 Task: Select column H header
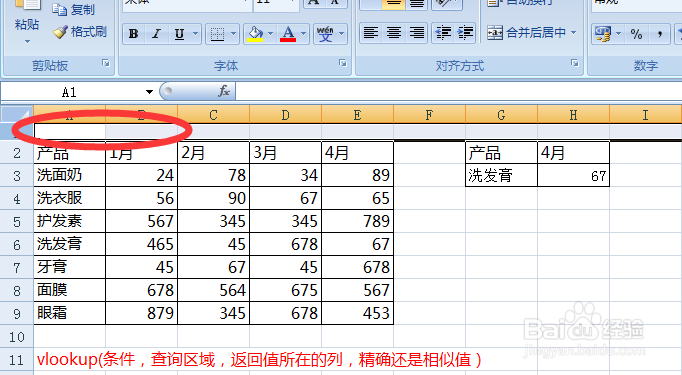point(573,115)
